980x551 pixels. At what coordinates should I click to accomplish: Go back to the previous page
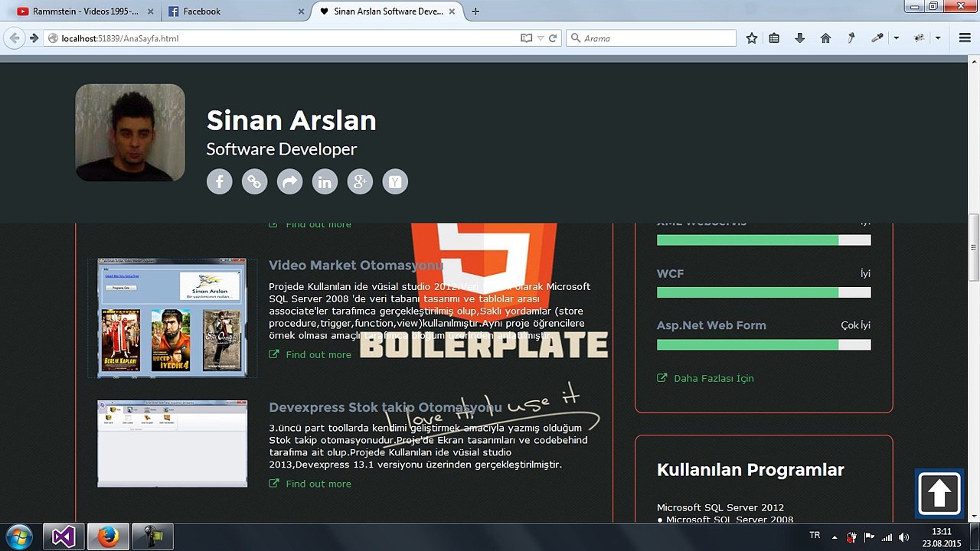pyautogui.click(x=15, y=38)
